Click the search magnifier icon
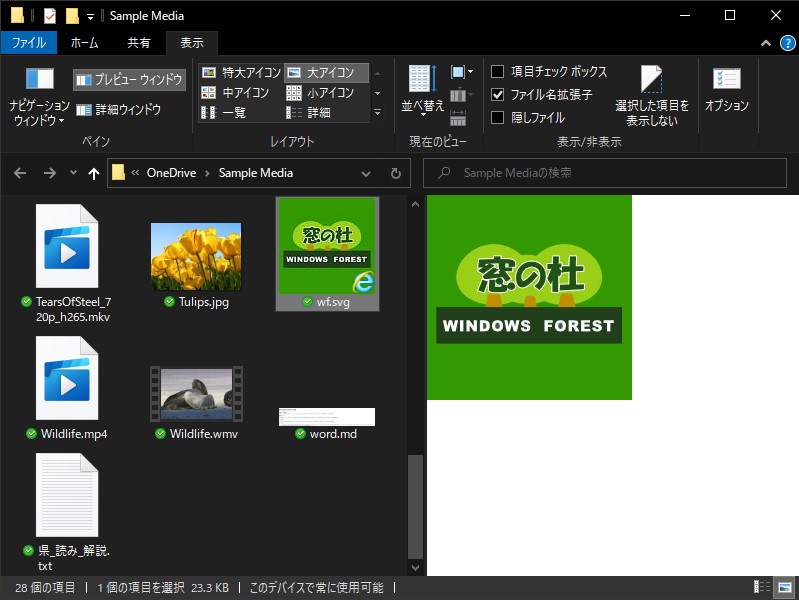 pyautogui.click(x=444, y=173)
